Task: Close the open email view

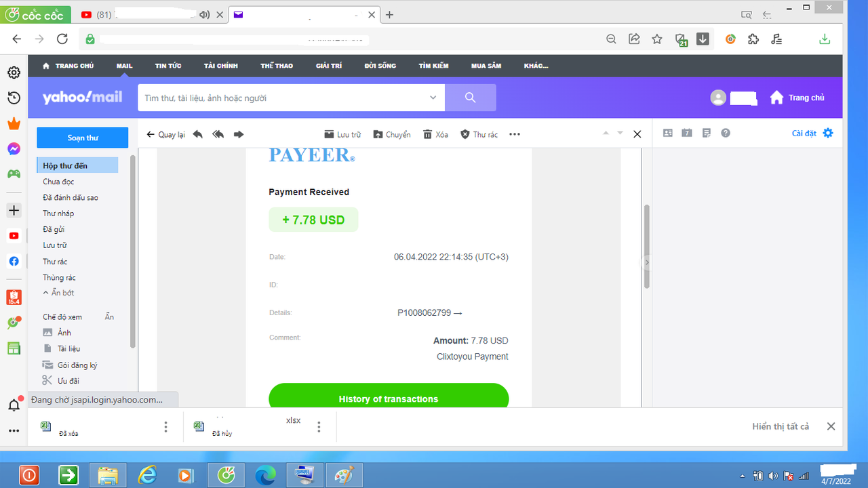Action: tap(637, 134)
